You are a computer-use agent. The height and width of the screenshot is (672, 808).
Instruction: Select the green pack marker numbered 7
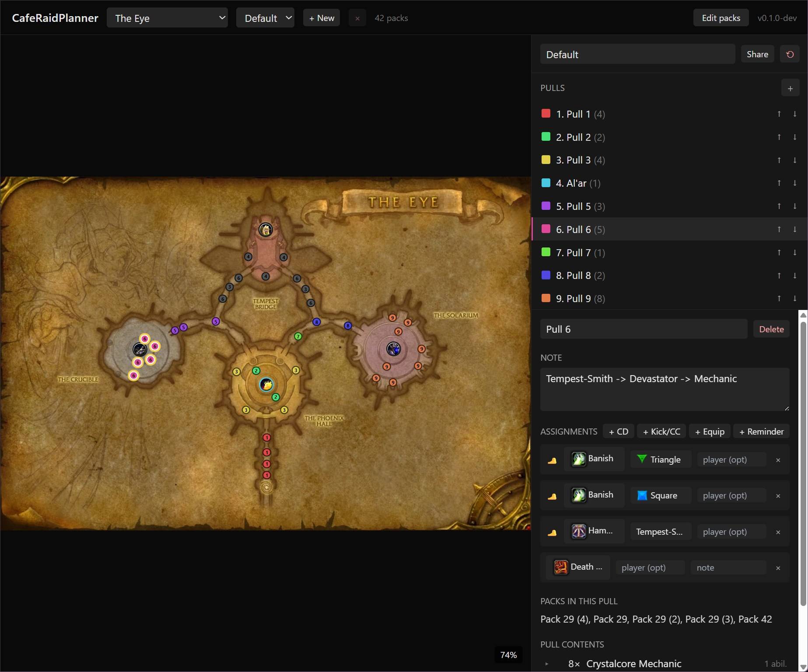coord(298,336)
